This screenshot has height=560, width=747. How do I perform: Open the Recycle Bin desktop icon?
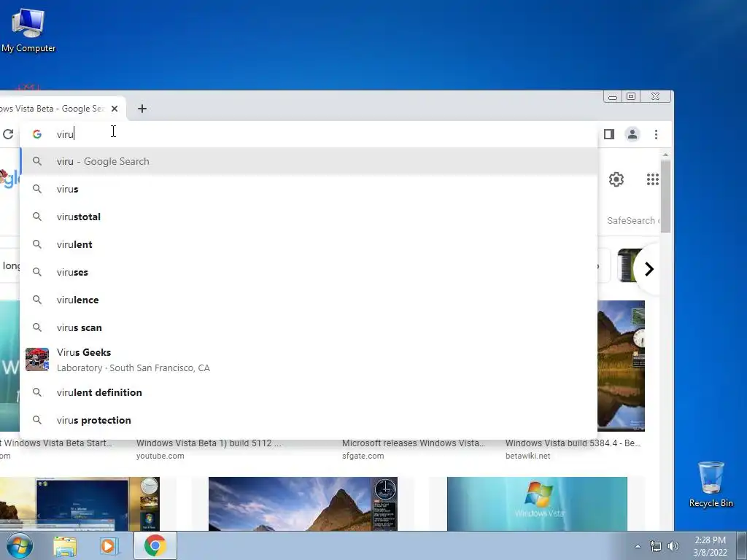click(x=711, y=484)
